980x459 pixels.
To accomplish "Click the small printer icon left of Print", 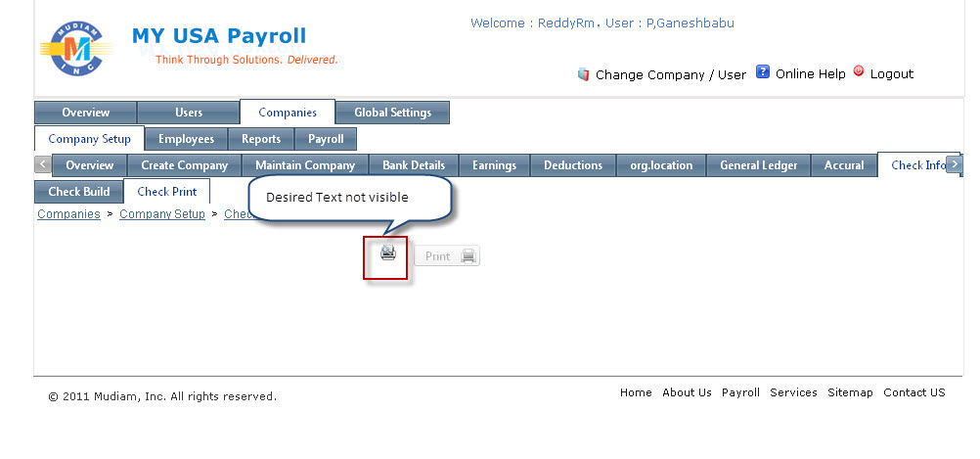I will click(x=388, y=253).
